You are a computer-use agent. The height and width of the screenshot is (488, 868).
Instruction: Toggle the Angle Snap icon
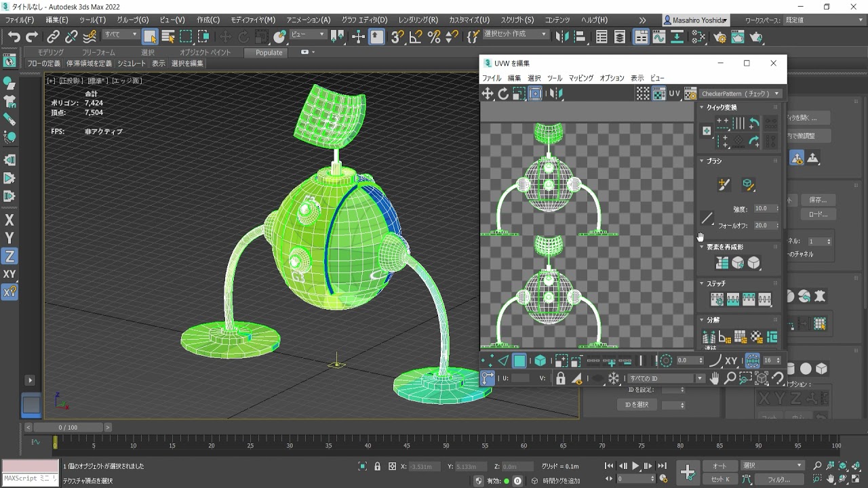click(x=416, y=37)
